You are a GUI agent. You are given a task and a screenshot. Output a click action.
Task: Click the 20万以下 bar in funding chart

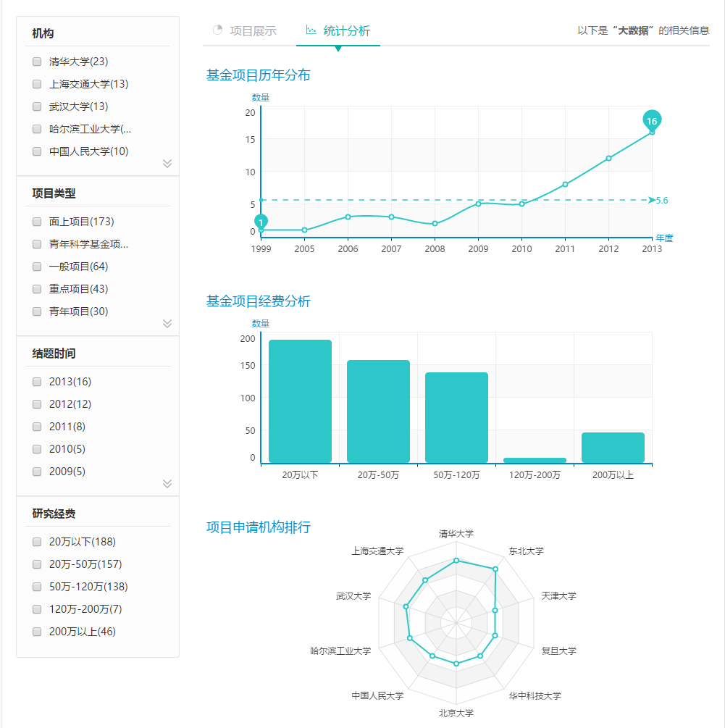300,401
